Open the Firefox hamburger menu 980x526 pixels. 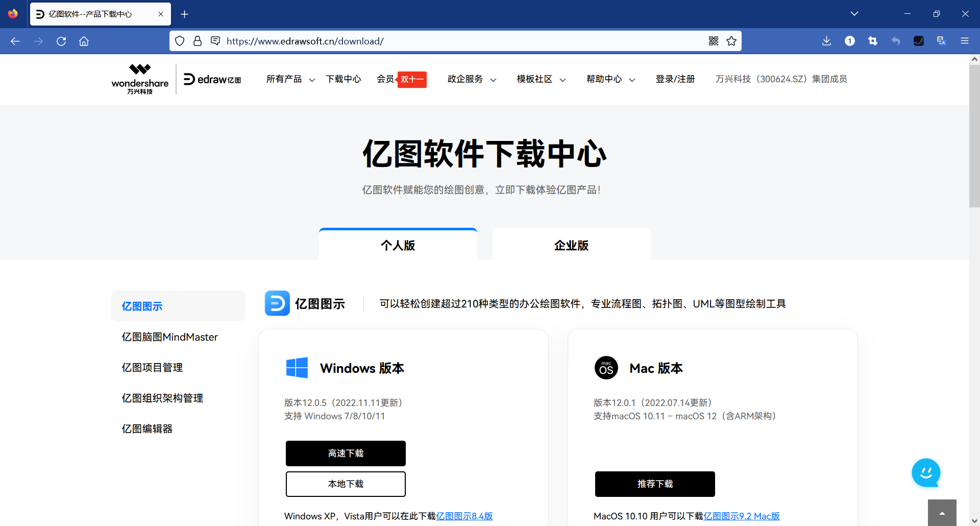tap(965, 41)
